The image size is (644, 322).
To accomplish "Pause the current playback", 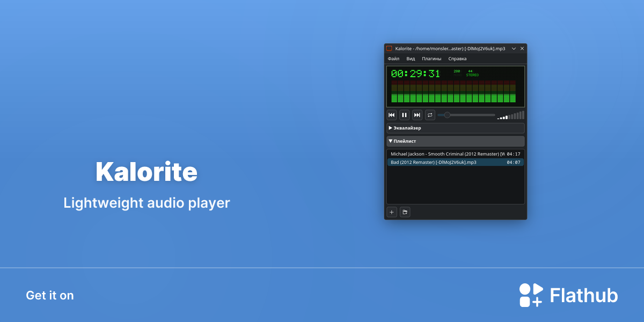I will (x=405, y=115).
